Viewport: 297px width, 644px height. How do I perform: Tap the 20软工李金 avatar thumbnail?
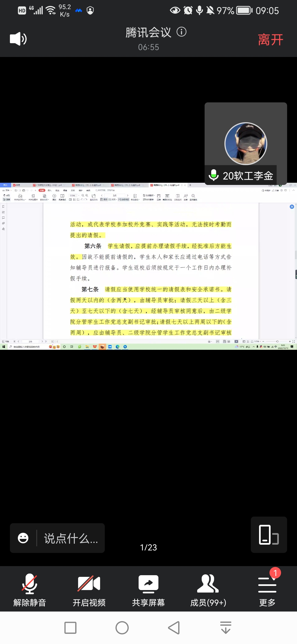tap(246, 144)
